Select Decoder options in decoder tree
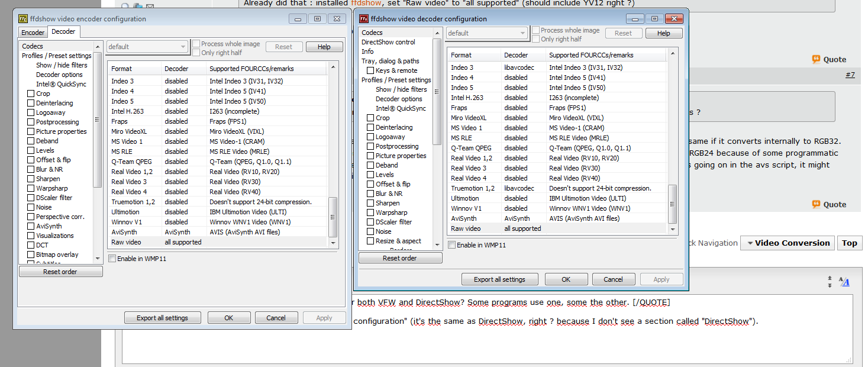868x367 pixels. coord(399,99)
